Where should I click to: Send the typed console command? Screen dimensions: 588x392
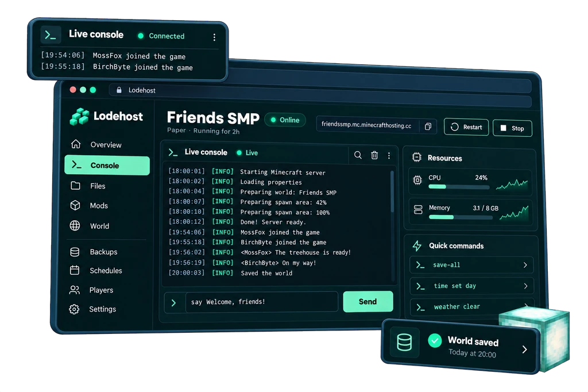pos(368,302)
